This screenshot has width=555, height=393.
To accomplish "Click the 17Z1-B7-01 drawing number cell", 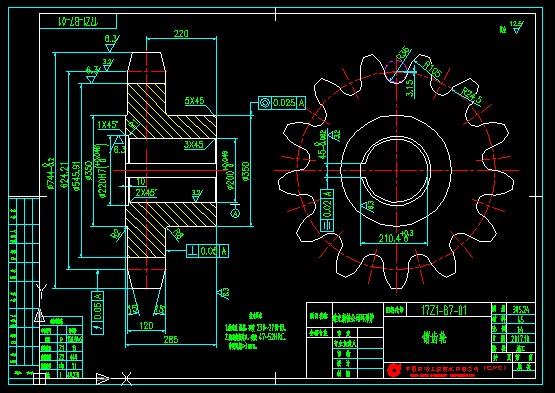I will [x=449, y=310].
